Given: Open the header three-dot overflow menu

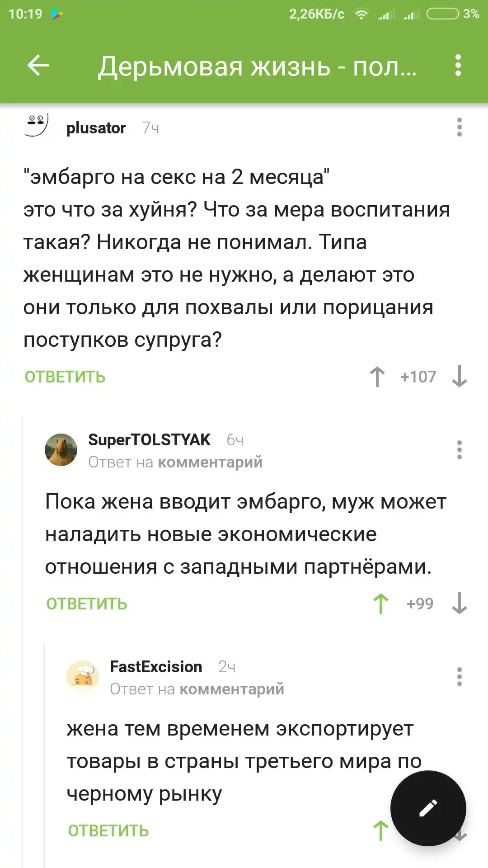Looking at the screenshot, I should [x=458, y=66].
